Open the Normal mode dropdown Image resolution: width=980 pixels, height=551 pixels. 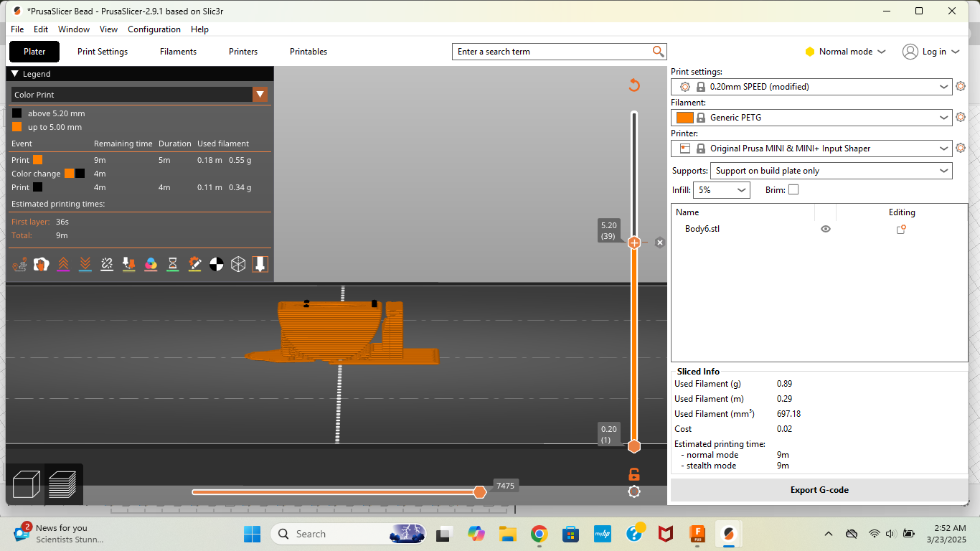(845, 52)
